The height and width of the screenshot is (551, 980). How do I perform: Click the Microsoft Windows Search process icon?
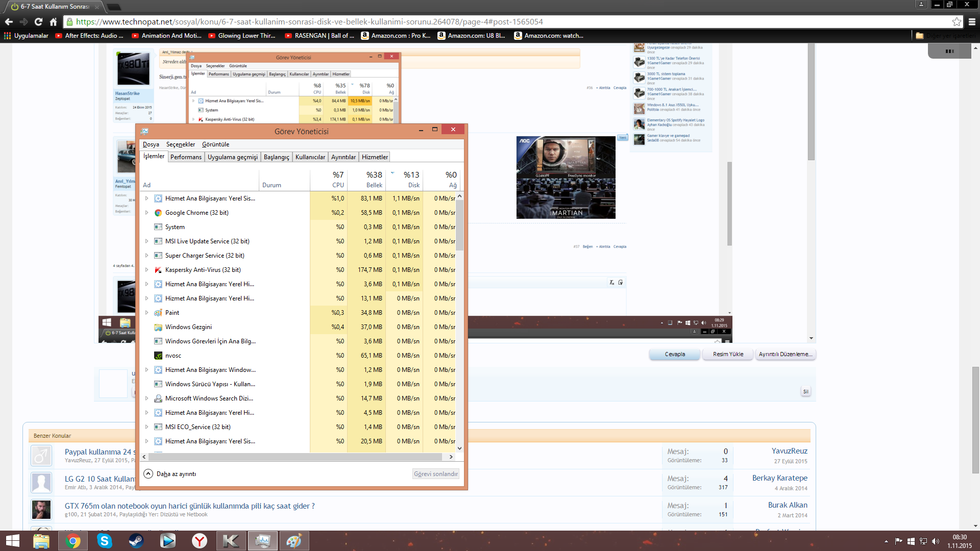(158, 398)
